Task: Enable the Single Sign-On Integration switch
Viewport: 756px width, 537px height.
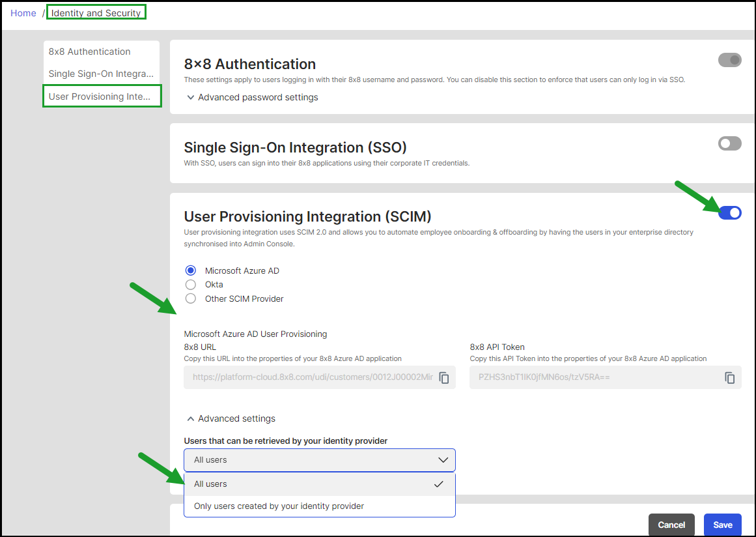Action: tap(729, 143)
